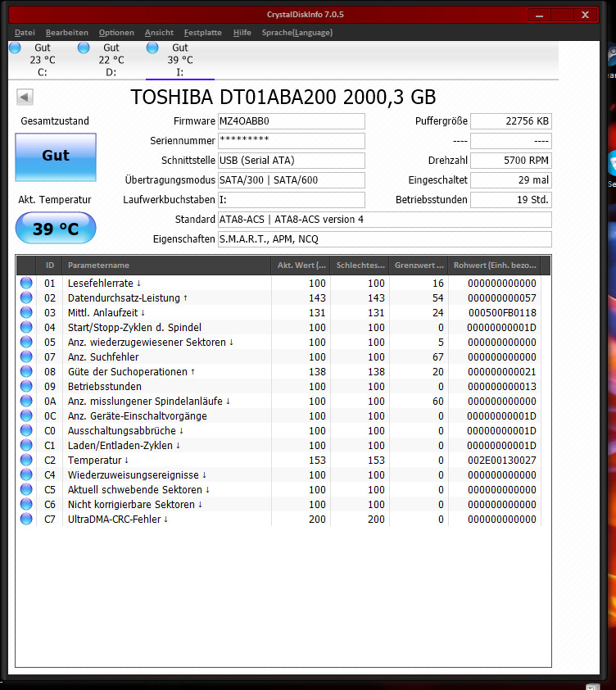Click the Eigenschaften field S.M.A.R.T., APM, NCQ
This screenshot has height=690, width=616.
coord(384,239)
